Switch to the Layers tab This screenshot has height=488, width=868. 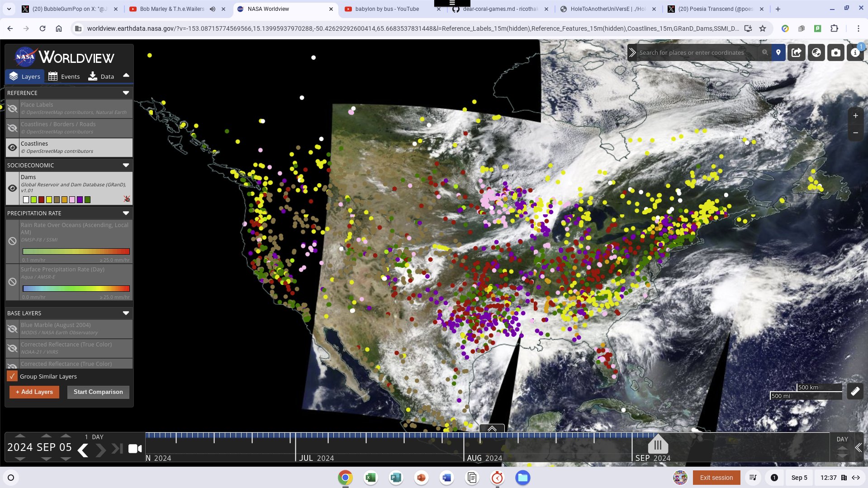tap(25, 76)
